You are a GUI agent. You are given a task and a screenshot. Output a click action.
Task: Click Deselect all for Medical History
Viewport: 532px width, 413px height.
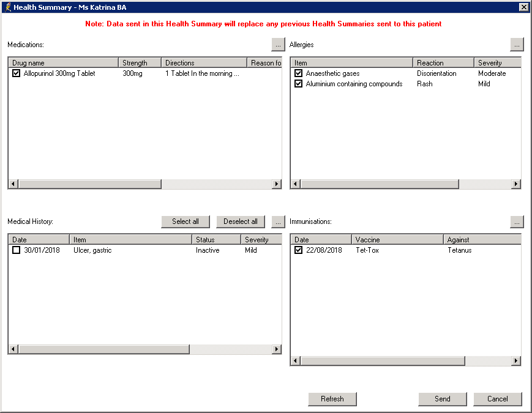241,221
